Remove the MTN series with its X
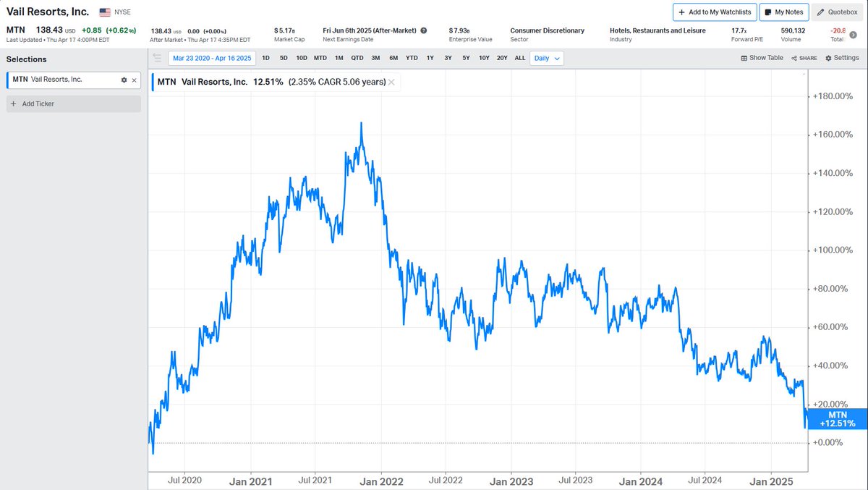Screen dimensions: 868x490 click(390, 82)
